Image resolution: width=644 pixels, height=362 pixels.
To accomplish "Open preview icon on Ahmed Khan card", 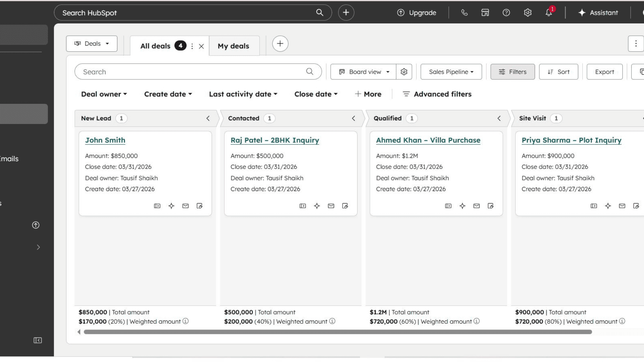I will pyautogui.click(x=448, y=206).
